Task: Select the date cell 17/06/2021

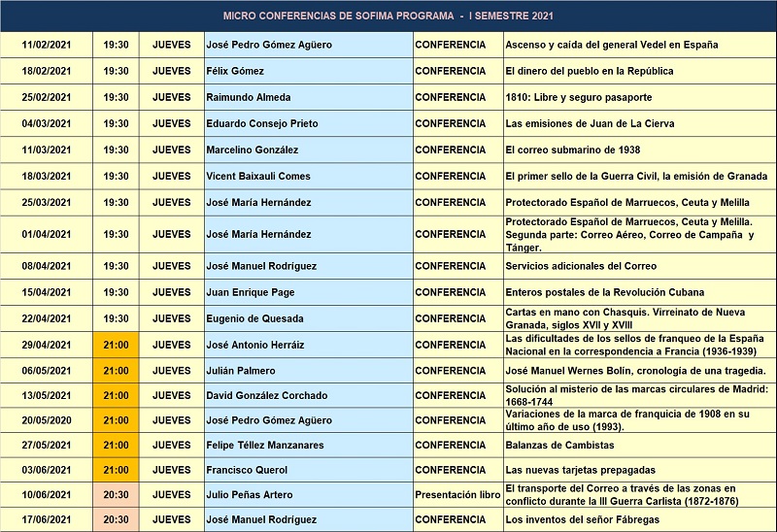Action: (47, 519)
